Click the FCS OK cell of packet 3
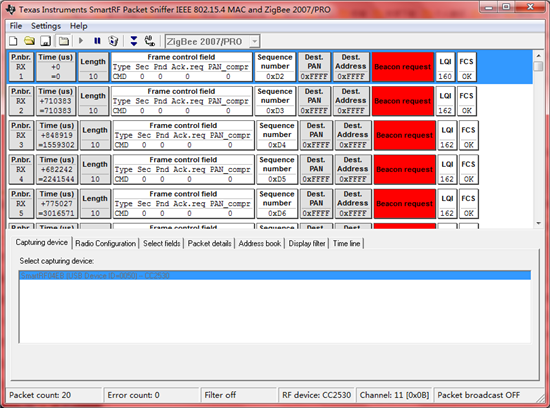 (x=468, y=135)
